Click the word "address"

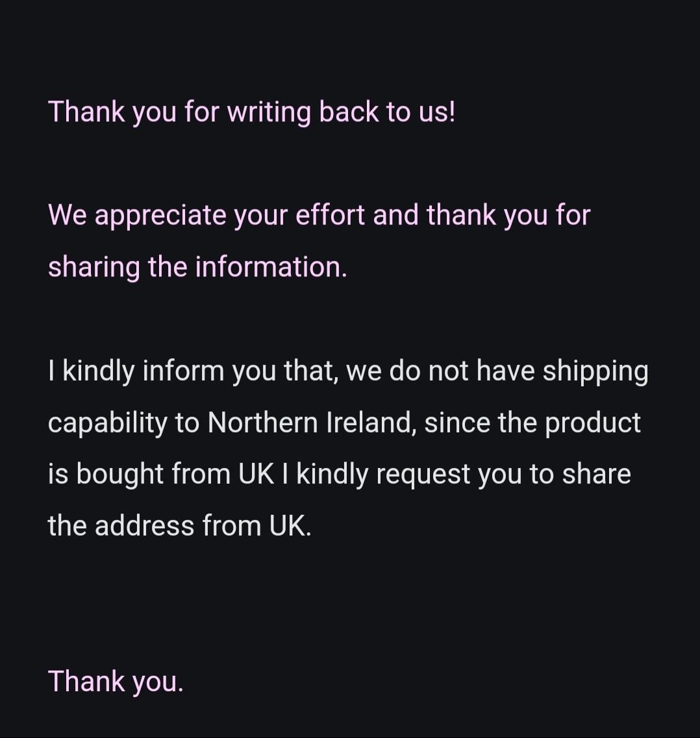coord(144,526)
